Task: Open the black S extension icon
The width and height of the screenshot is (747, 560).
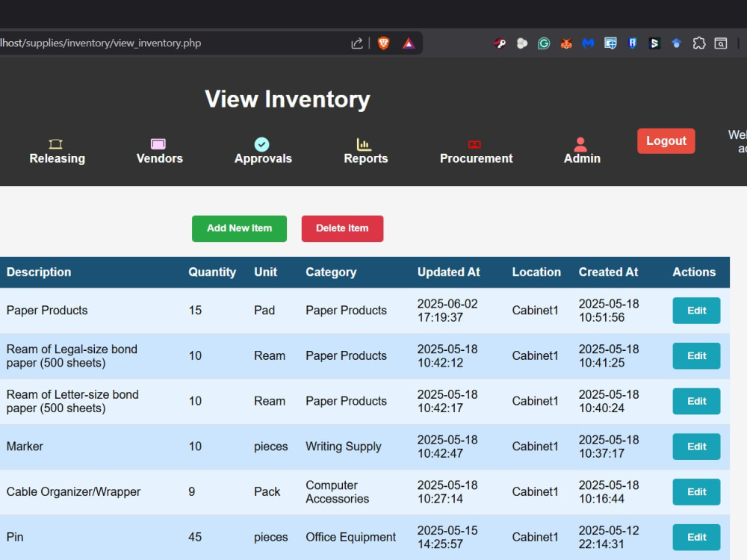Action: [x=654, y=43]
